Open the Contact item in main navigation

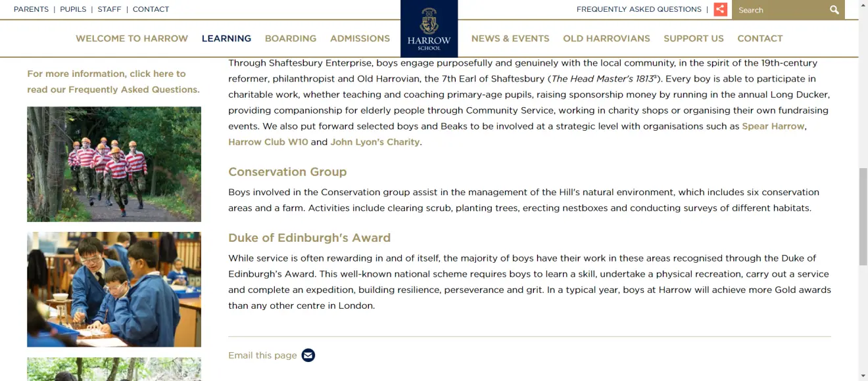[x=760, y=38]
